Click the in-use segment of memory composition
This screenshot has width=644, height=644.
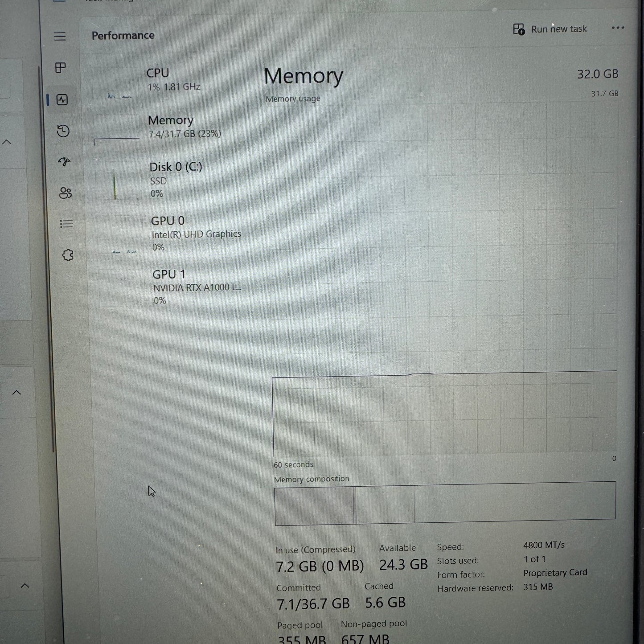tap(315, 506)
